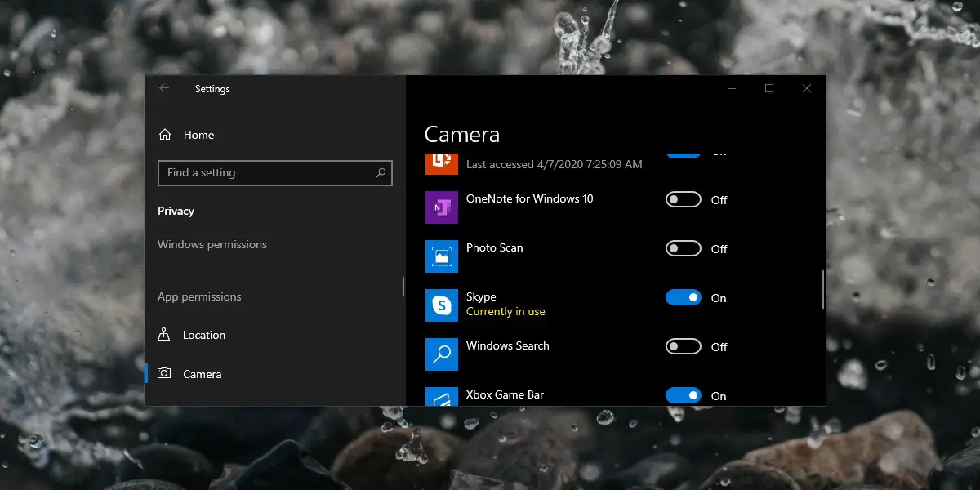Click the app list vertical scrollbar
The image size is (980, 490).
822,290
